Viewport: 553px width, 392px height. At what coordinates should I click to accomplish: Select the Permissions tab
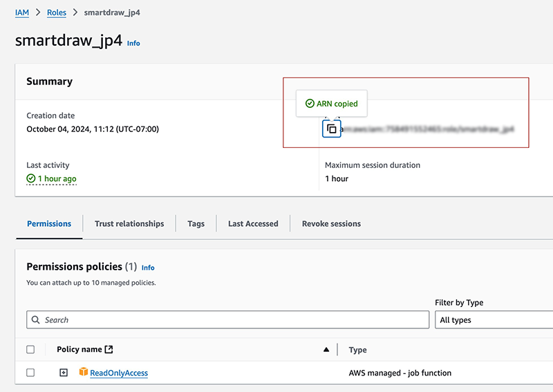click(x=49, y=223)
